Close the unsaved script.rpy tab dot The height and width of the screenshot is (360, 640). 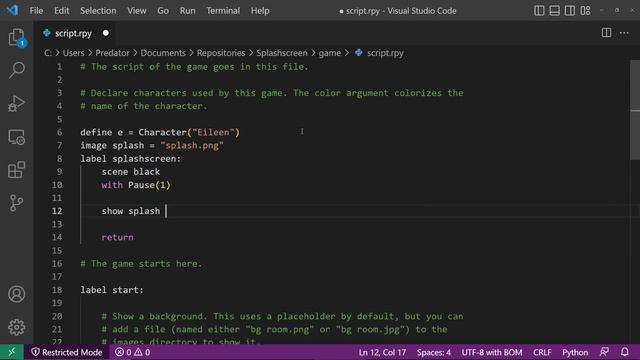click(106, 33)
